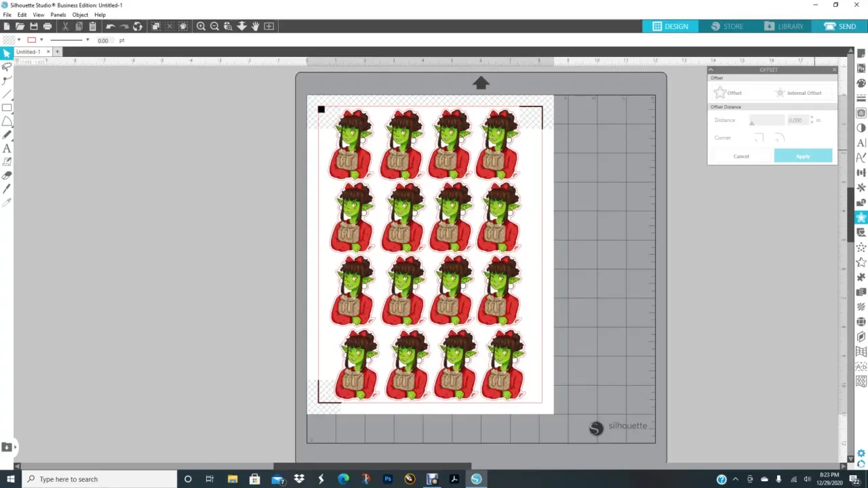This screenshot has height=488, width=868.
Task: Undo the last action
Action: coord(110,26)
